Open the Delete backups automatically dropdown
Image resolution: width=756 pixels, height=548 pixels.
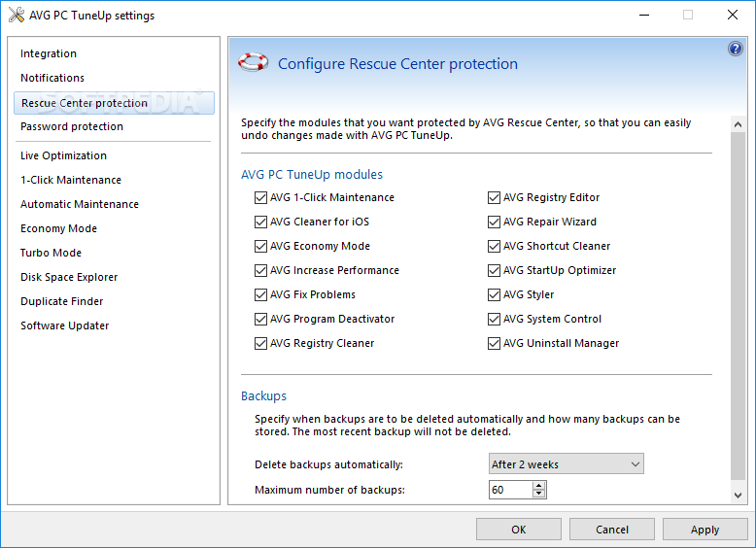567,464
